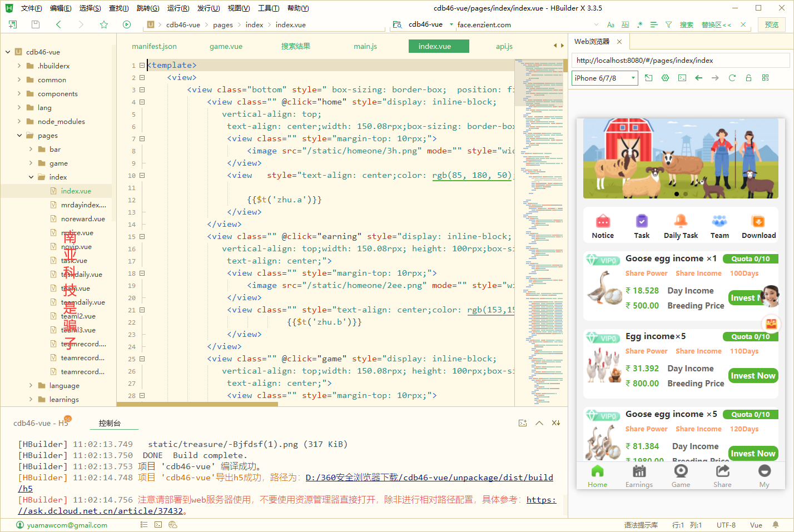Click the 预览 preview button
794x532 pixels.
pyautogui.click(x=771, y=25)
